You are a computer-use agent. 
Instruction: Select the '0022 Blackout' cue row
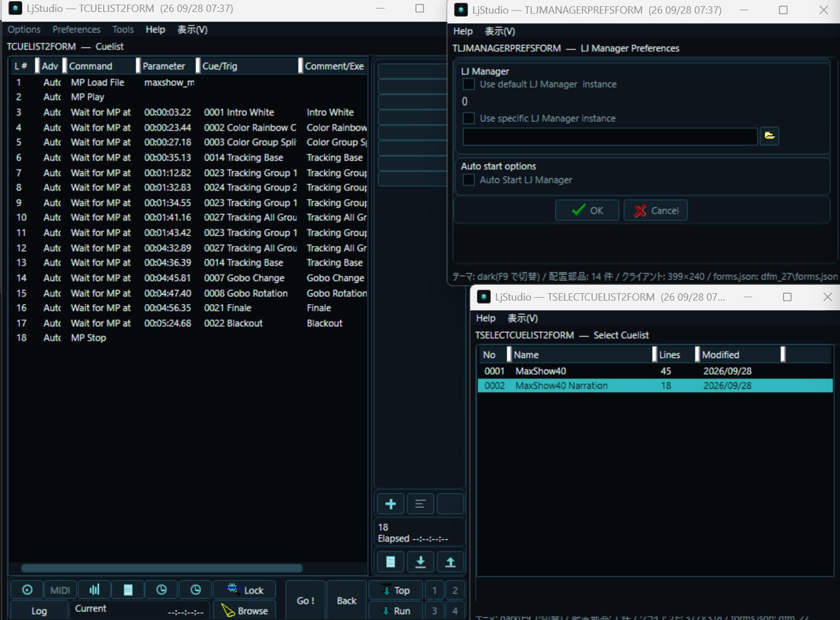pos(189,323)
